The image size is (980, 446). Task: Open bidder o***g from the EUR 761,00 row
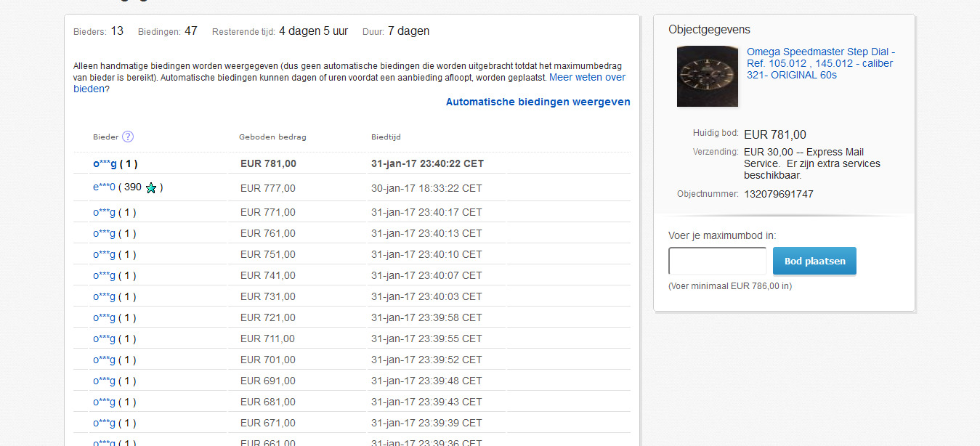coord(105,233)
